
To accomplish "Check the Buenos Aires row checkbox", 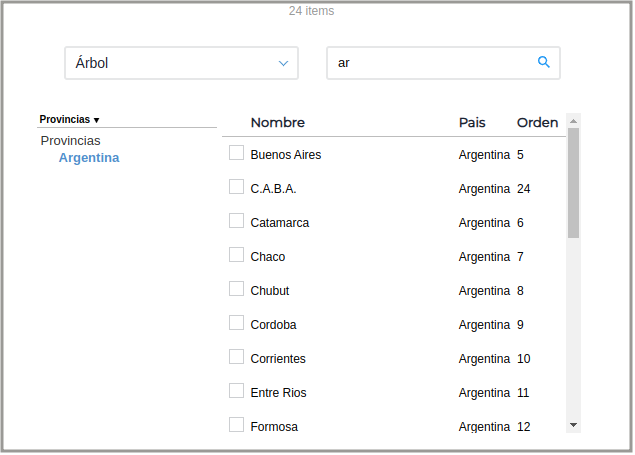I will pos(236,153).
